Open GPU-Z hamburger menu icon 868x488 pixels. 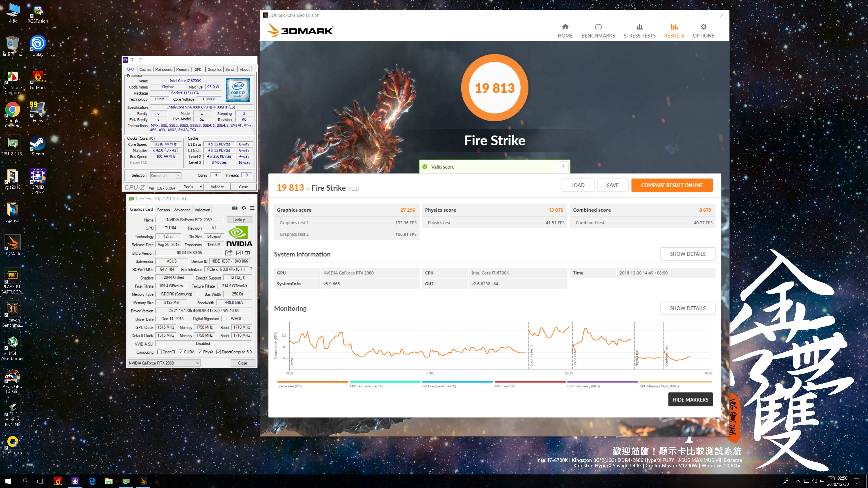point(252,208)
